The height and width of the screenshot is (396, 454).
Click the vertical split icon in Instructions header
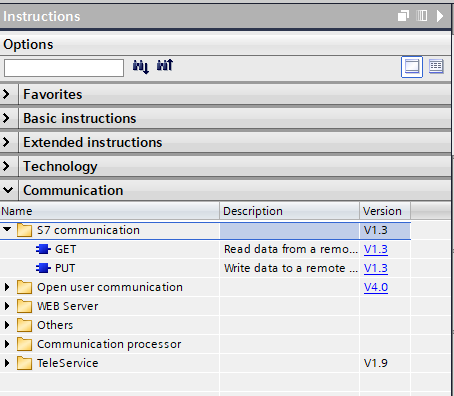(x=422, y=16)
